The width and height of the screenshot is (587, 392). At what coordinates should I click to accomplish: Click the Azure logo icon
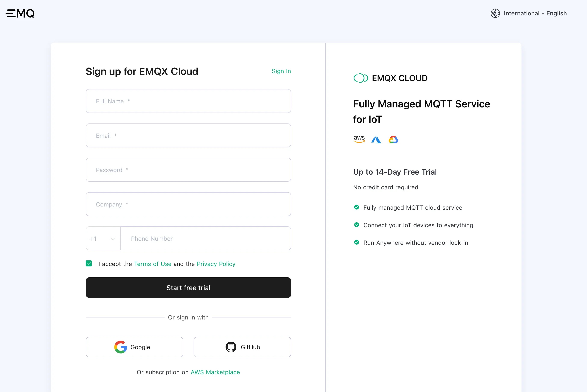click(x=376, y=140)
